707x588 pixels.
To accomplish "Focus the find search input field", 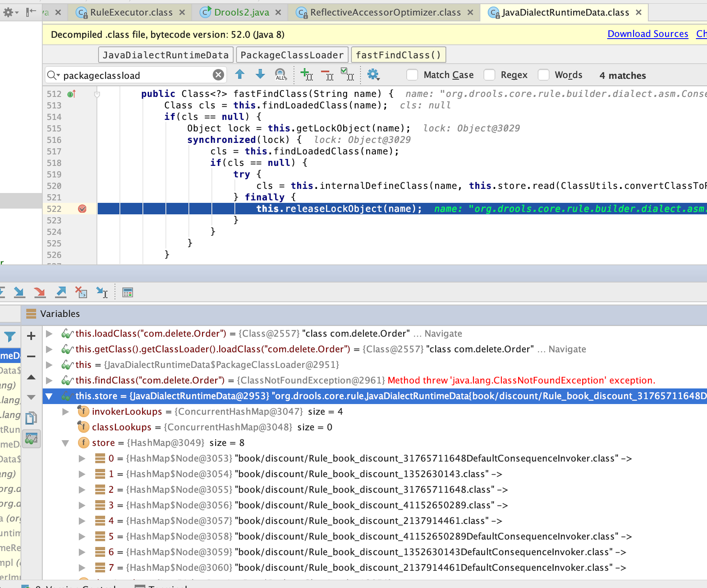I will pos(135,75).
